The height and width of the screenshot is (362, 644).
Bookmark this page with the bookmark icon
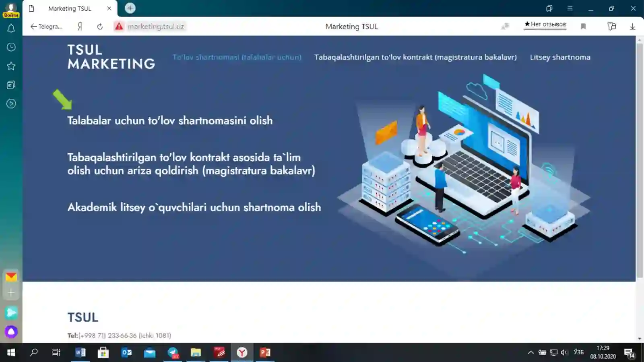(x=583, y=27)
